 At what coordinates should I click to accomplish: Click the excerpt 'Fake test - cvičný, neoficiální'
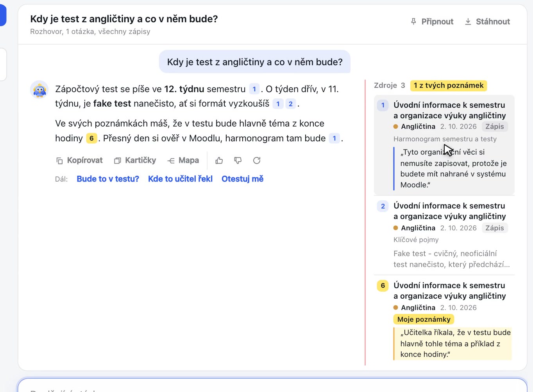tap(452, 259)
